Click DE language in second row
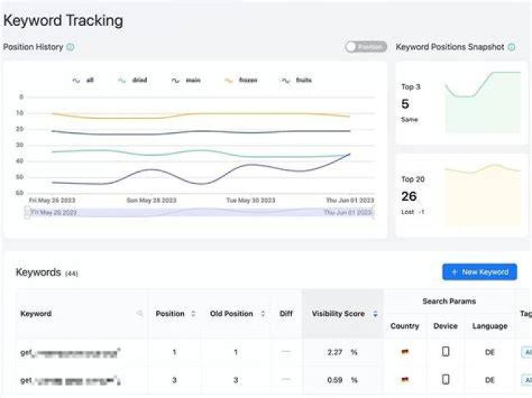 point(490,380)
